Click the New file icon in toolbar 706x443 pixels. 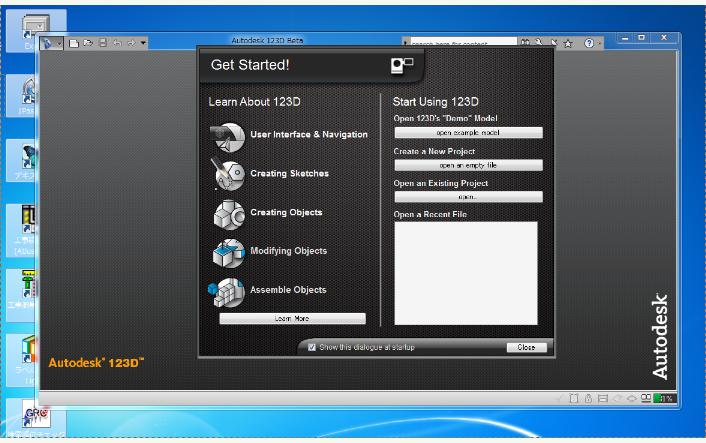[x=74, y=43]
